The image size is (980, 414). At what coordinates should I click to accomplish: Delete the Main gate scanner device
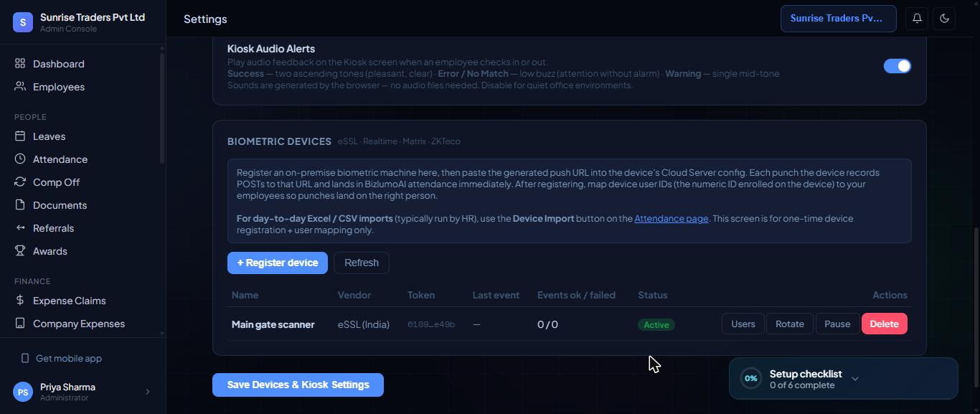[x=884, y=324]
